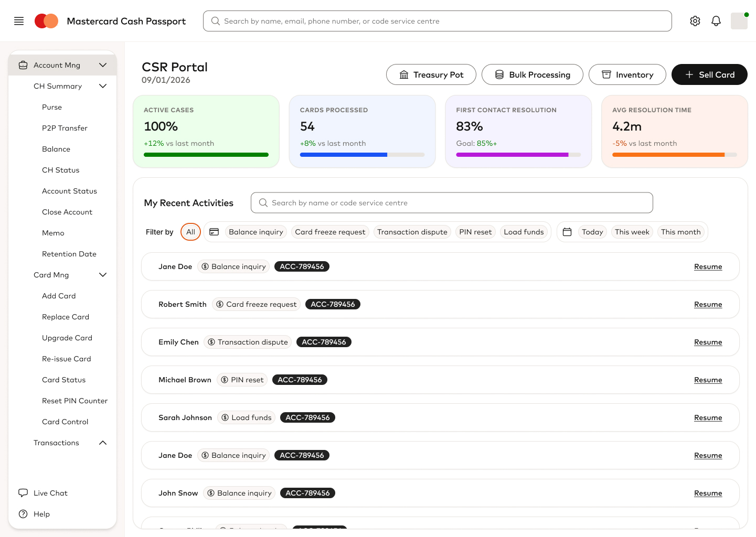Click the card type filter icon
This screenshot has width=756, height=537.
pyautogui.click(x=214, y=231)
